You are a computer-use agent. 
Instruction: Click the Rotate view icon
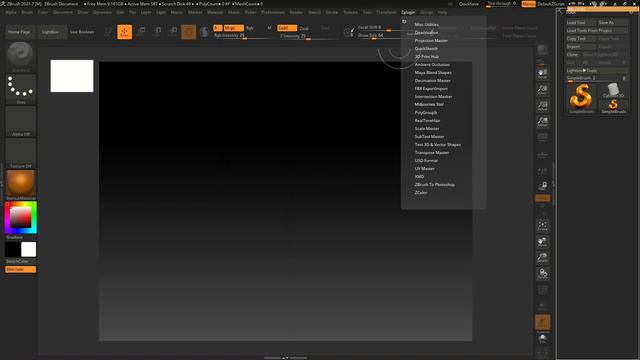[542, 273]
